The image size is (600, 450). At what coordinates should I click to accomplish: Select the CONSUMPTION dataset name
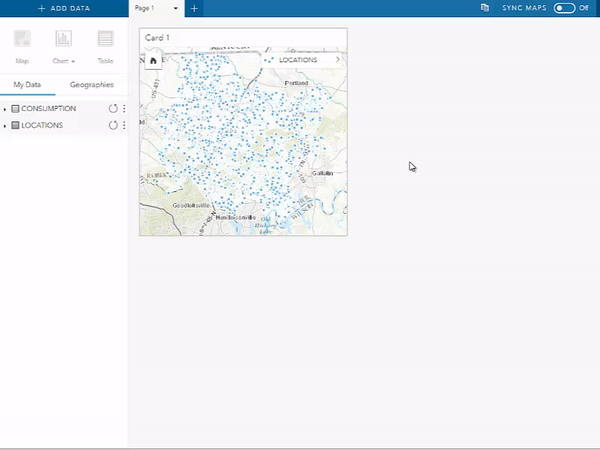49,109
